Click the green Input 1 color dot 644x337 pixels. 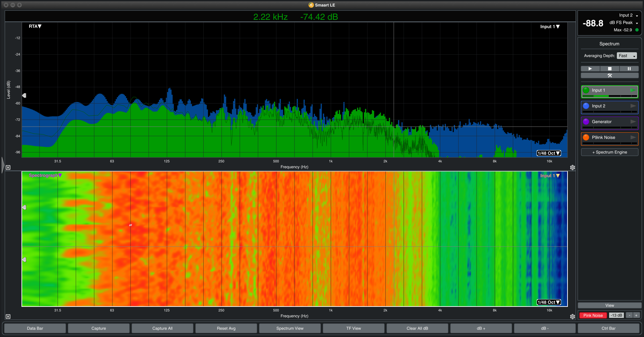(x=586, y=90)
